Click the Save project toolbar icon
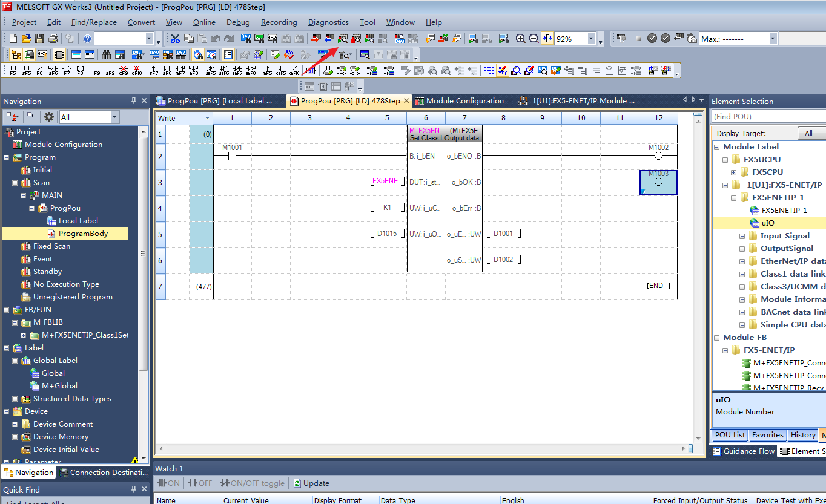Image resolution: width=826 pixels, height=504 pixels. coord(39,39)
